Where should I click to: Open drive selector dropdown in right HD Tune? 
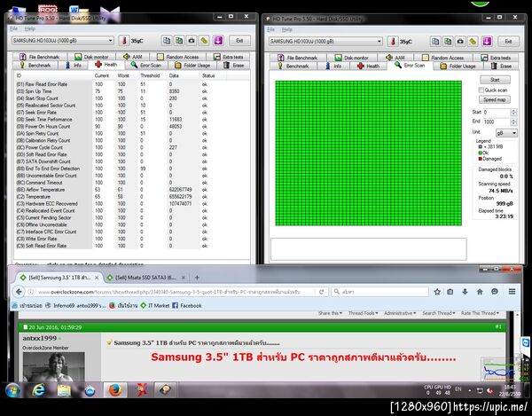(379, 42)
